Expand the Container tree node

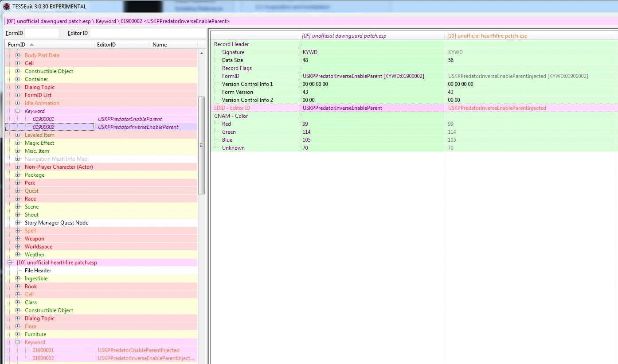pyautogui.click(x=18, y=79)
